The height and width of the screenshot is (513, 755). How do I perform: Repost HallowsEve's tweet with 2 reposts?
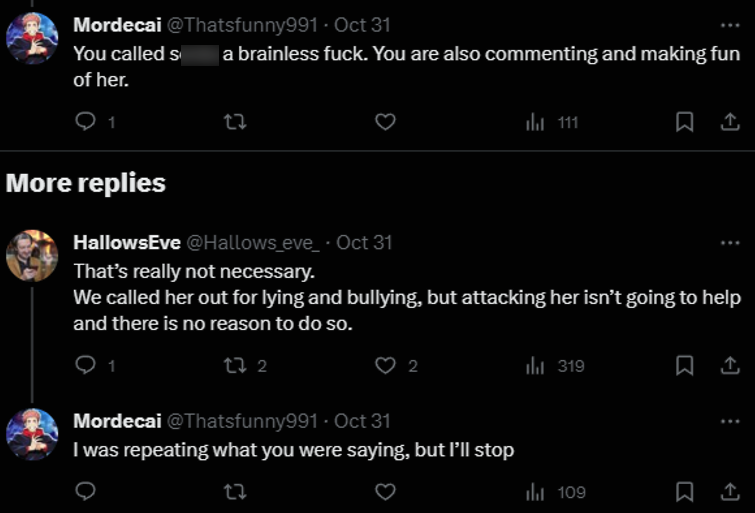pos(234,366)
